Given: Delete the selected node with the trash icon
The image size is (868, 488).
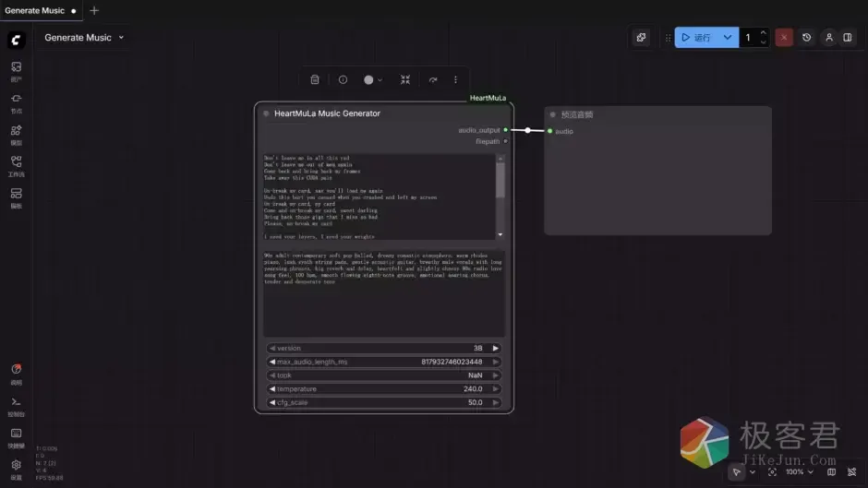Looking at the screenshot, I should (315, 80).
